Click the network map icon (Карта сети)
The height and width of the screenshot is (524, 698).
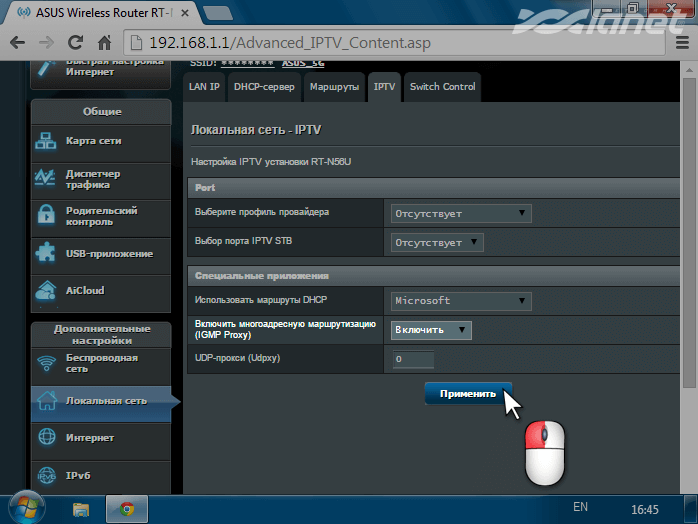(x=47, y=141)
